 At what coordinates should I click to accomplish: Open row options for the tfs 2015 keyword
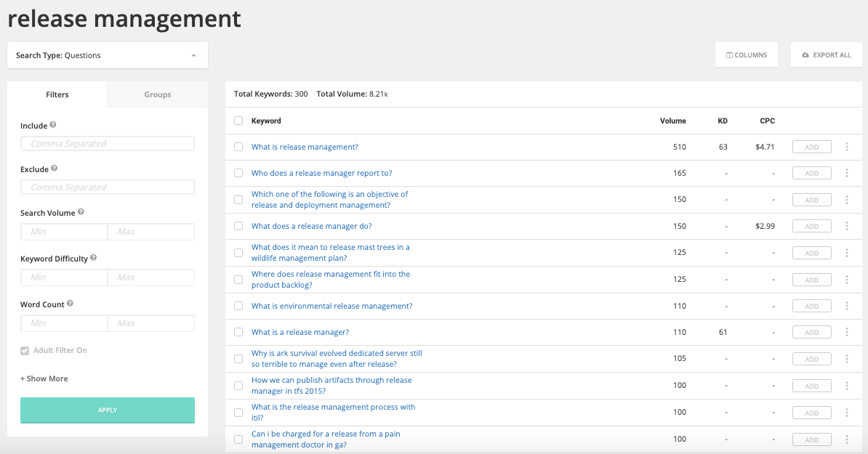[x=847, y=386]
